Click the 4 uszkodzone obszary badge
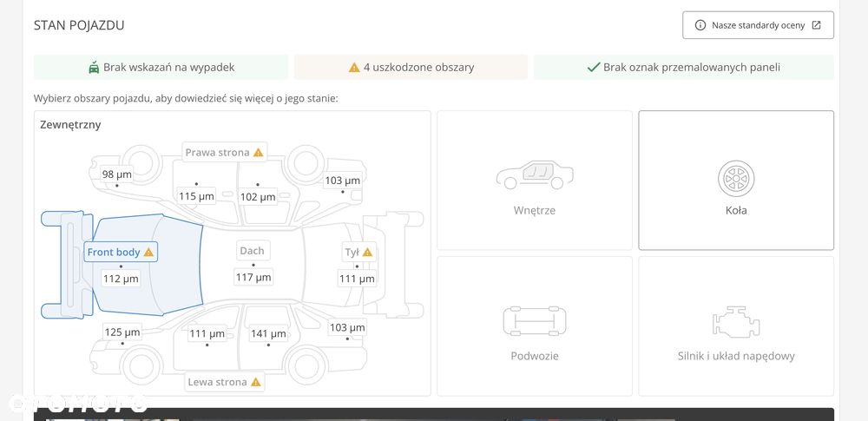 click(x=411, y=67)
